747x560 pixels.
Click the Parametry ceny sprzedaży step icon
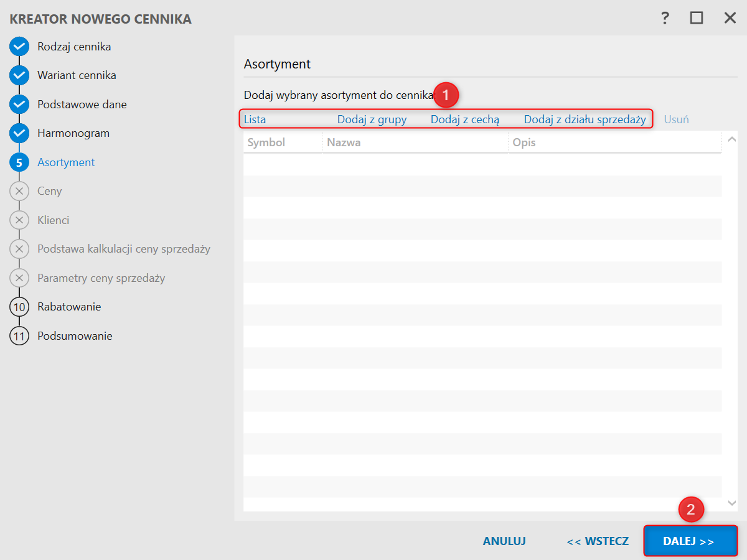(x=19, y=278)
